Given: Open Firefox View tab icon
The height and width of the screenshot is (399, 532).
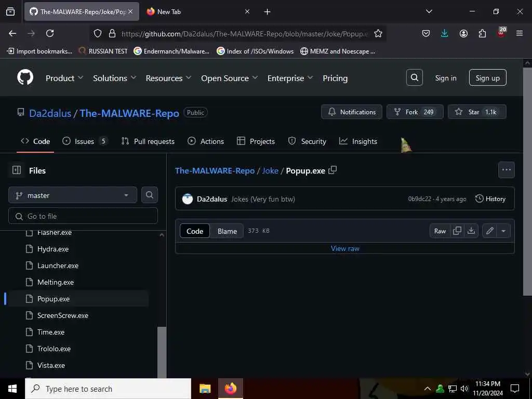Looking at the screenshot, I should tap(10, 11).
